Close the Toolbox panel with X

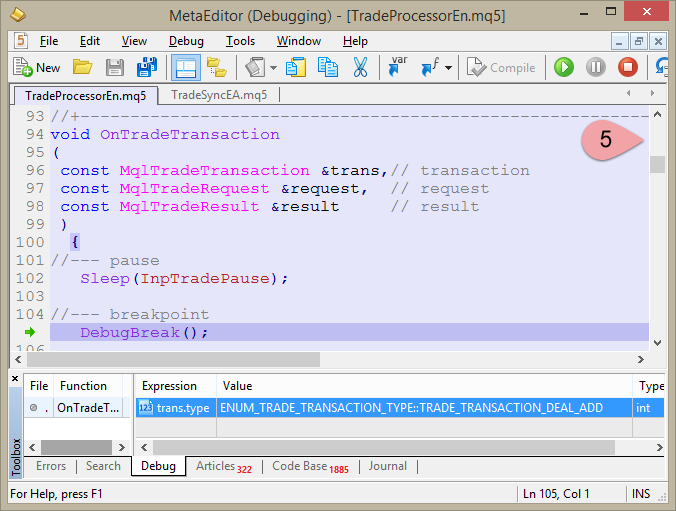(x=15, y=379)
